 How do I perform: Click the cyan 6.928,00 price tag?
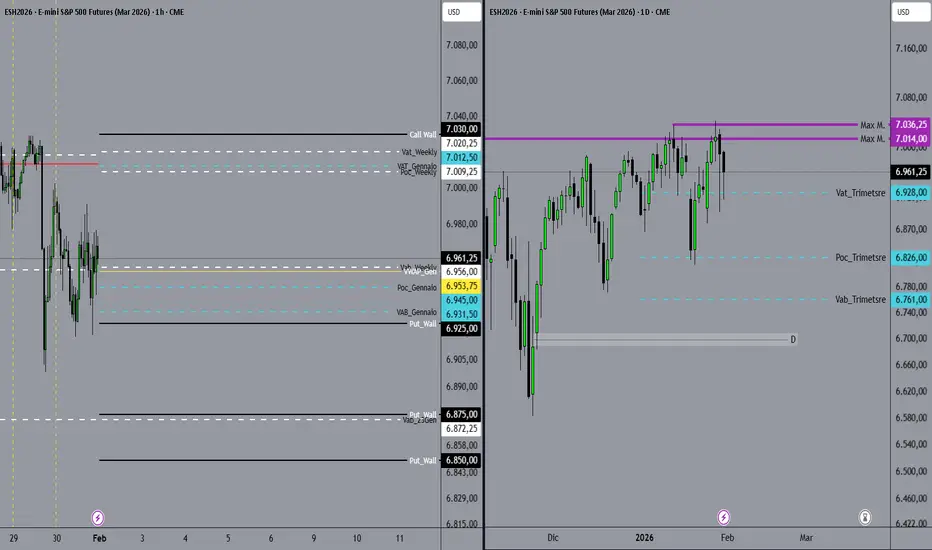911,193
